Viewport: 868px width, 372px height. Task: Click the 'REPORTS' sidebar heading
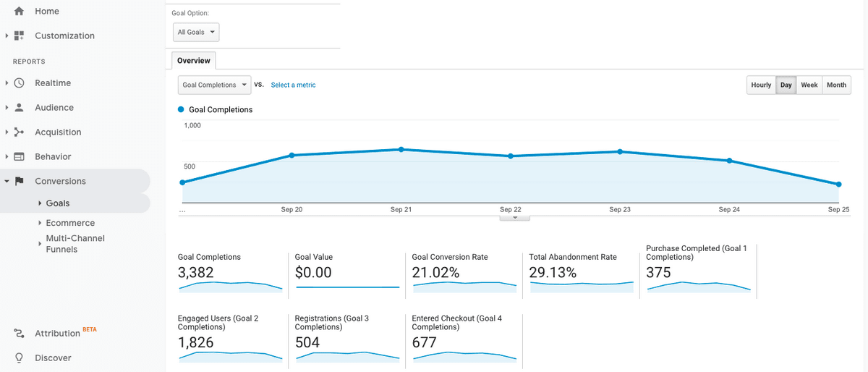pyautogui.click(x=29, y=62)
